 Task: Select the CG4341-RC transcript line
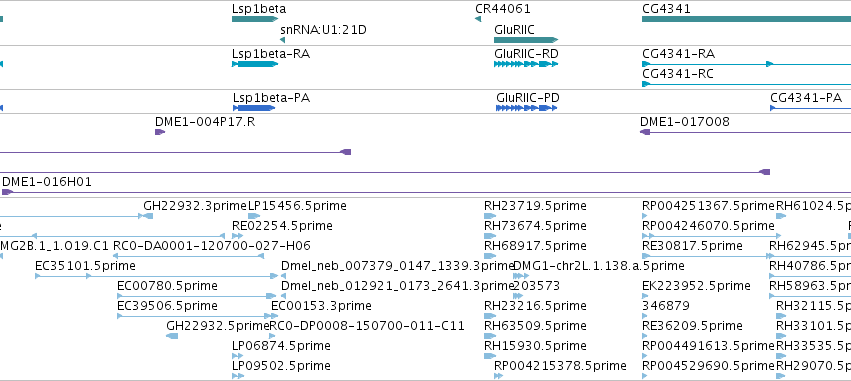pyautogui.click(x=746, y=84)
